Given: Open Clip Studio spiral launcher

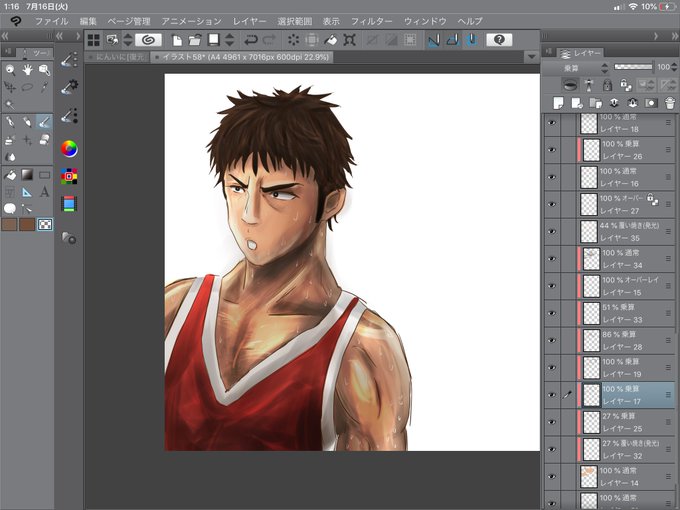Looking at the screenshot, I should pyautogui.click(x=148, y=40).
